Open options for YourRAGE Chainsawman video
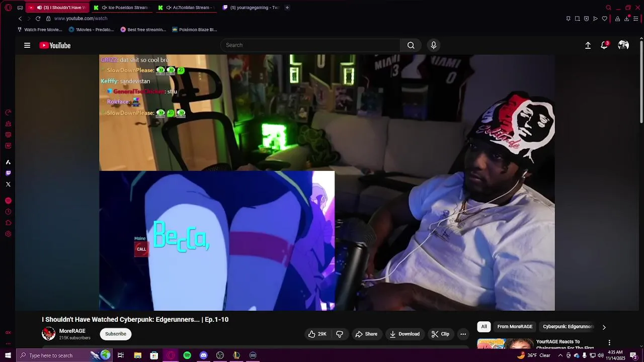644x362 pixels. click(609, 343)
